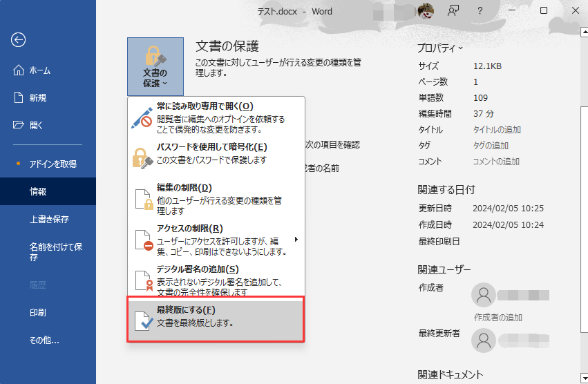The width and height of the screenshot is (588, 384).
Task: Open help via the question mark
Action: click(x=480, y=11)
